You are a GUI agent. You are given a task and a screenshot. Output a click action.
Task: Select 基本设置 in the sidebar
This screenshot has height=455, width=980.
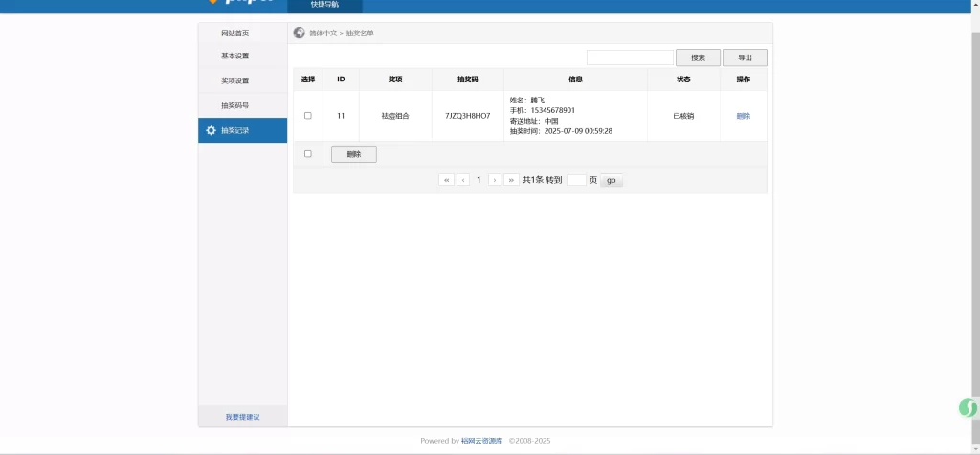coord(234,56)
